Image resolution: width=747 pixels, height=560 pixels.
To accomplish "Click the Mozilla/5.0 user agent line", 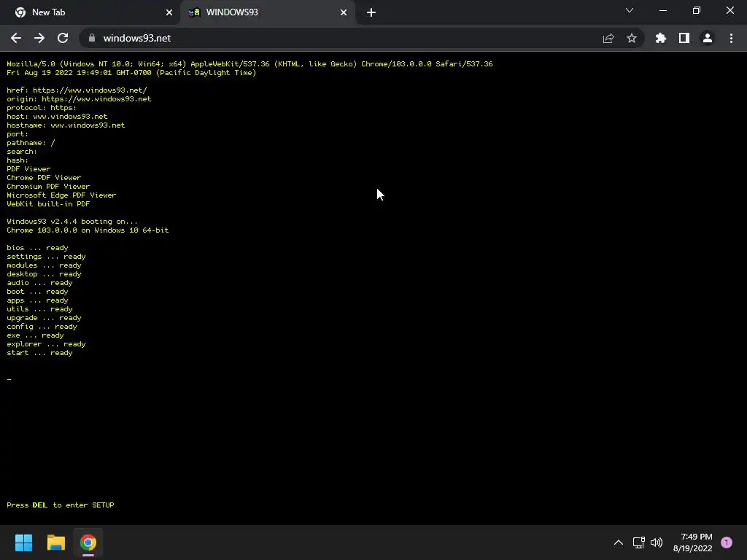I will pos(249,64).
